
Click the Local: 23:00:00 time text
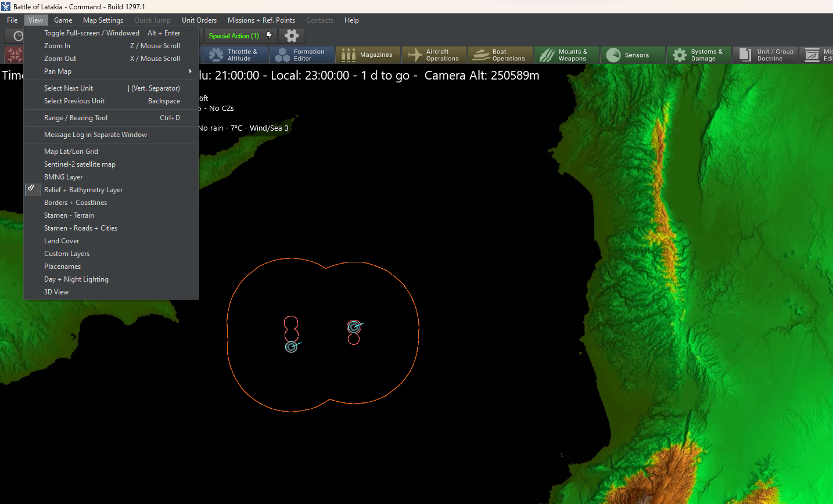[310, 75]
